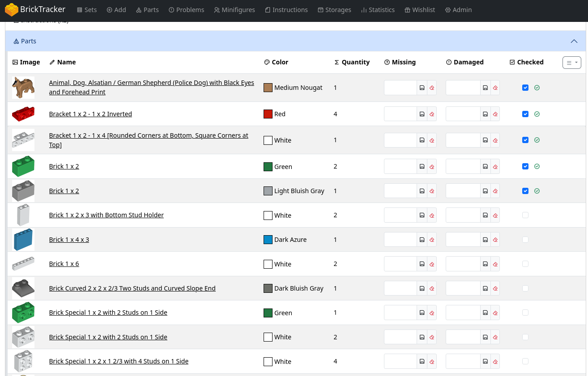Screen dimensions: 588x376
Task: Uncheck the German Shepherd part checkbox
Action: point(525,88)
